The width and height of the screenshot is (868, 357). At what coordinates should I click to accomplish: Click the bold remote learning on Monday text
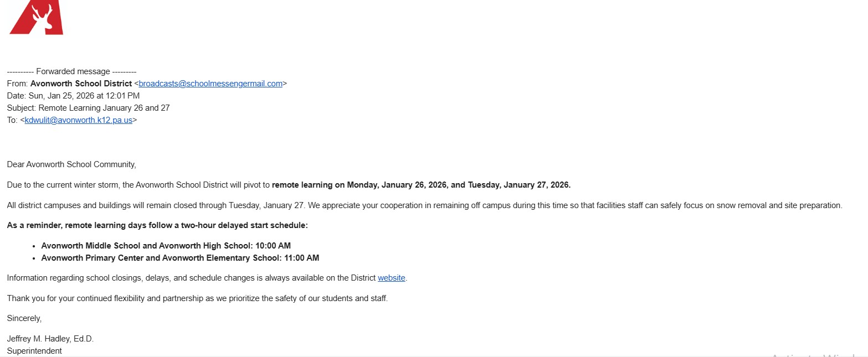[x=421, y=185]
